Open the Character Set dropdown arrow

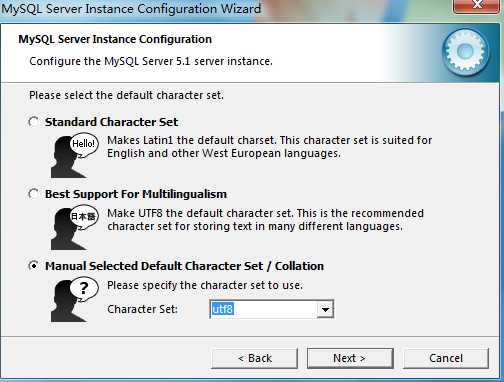[325, 309]
